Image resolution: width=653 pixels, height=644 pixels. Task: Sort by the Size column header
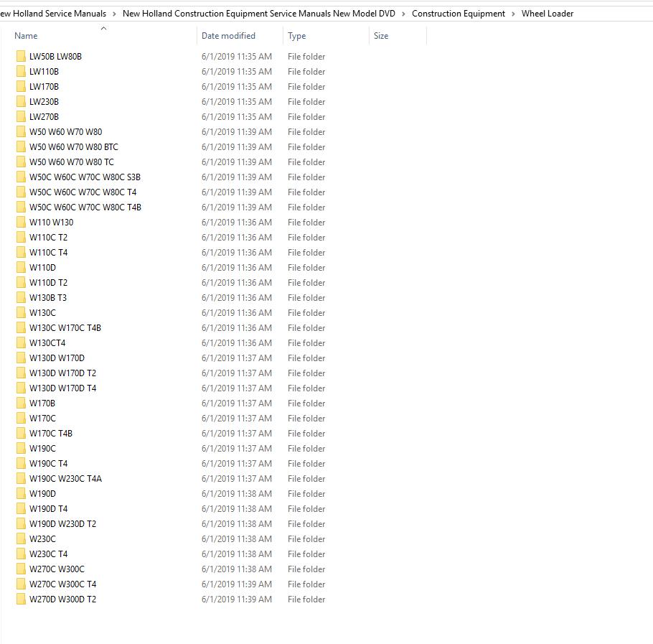click(381, 36)
